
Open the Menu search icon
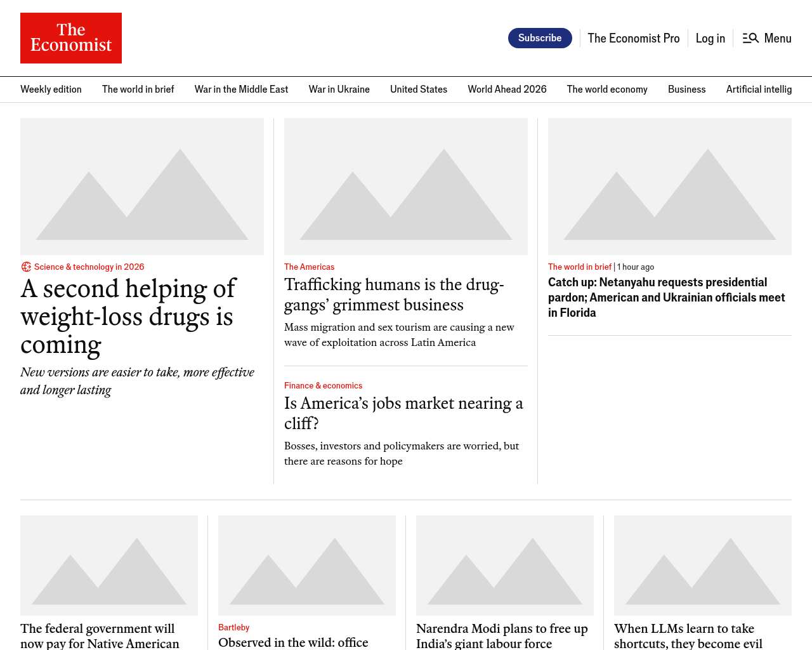click(750, 38)
